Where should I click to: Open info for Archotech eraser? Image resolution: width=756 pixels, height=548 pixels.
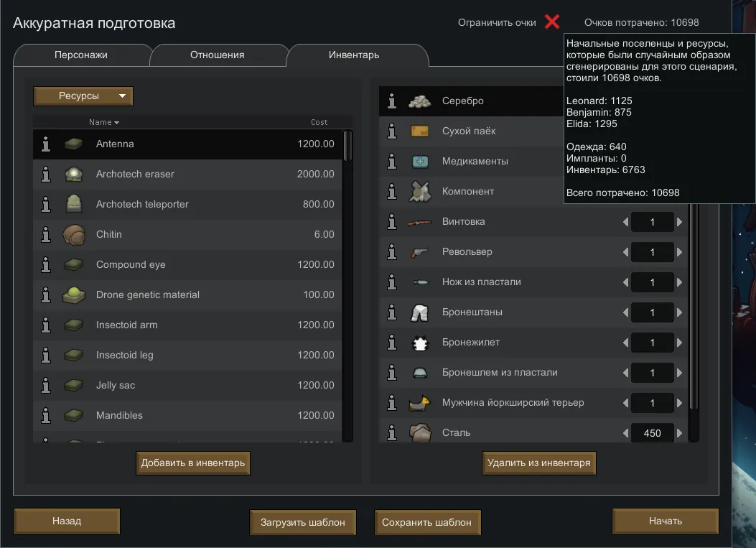click(x=46, y=175)
